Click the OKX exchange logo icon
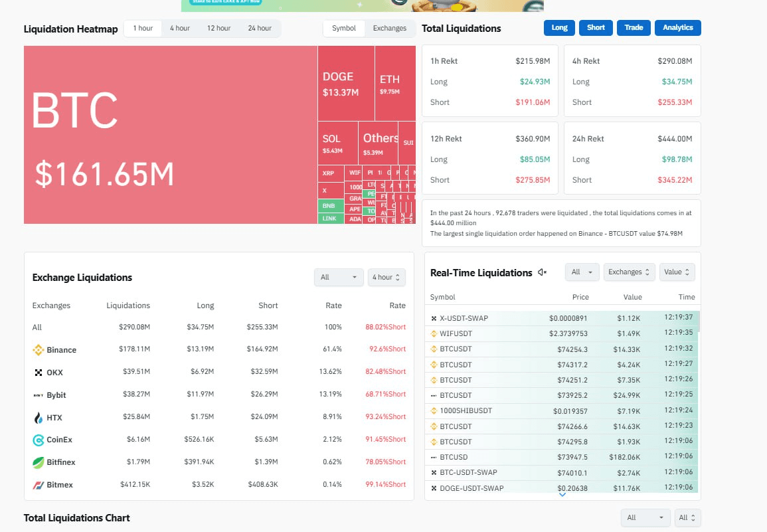The height and width of the screenshot is (532, 767). click(x=39, y=373)
